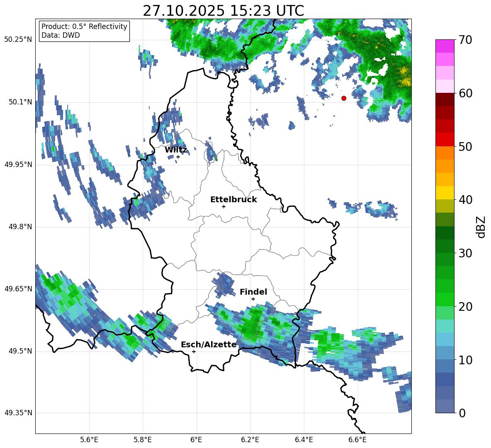491x448 pixels.
Task: Click the 30 label on colorbar
Action: [465, 253]
